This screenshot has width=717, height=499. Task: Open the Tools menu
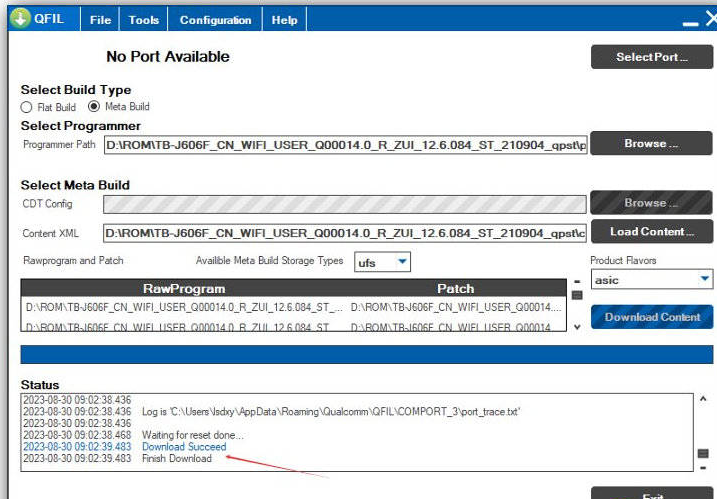(x=144, y=20)
